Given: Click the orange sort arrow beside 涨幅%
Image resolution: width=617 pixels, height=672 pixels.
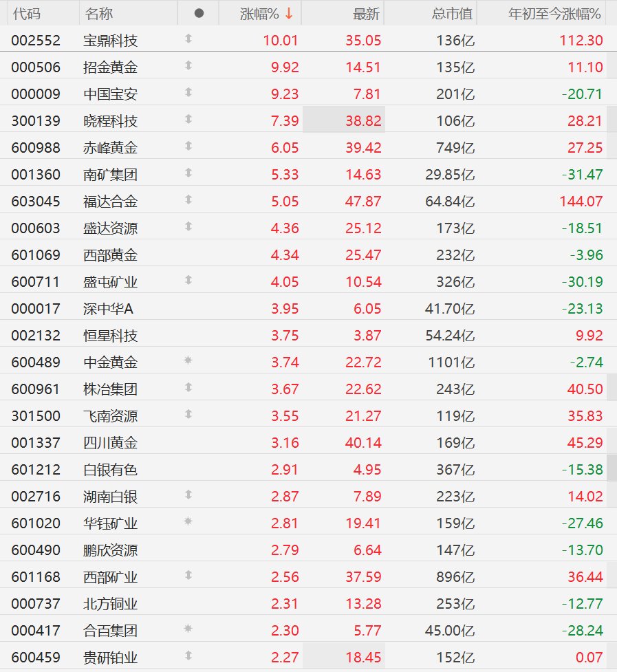Looking at the screenshot, I should tap(289, 13).
